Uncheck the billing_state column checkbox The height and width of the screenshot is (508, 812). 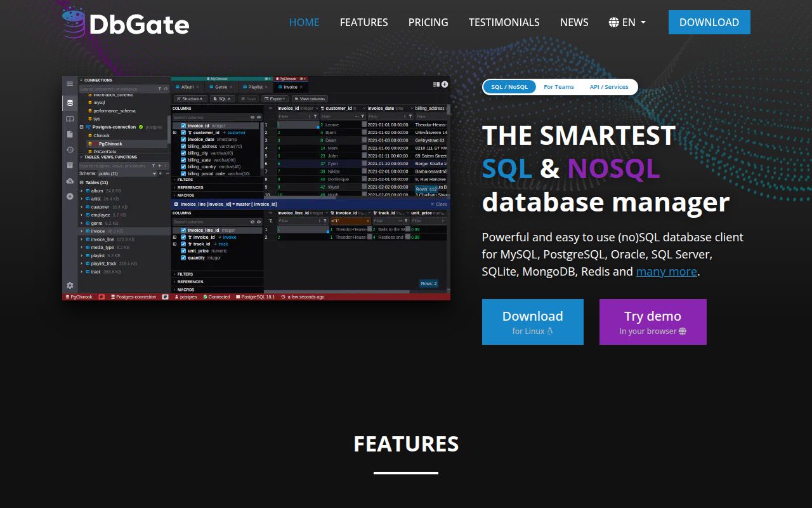click(x=183, y=160)
